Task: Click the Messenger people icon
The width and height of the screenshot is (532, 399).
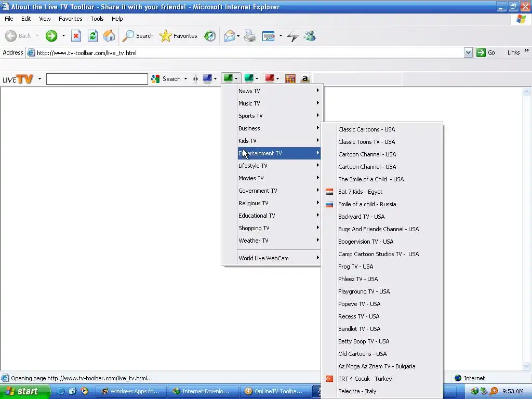Action: click(x=310, y=36)
